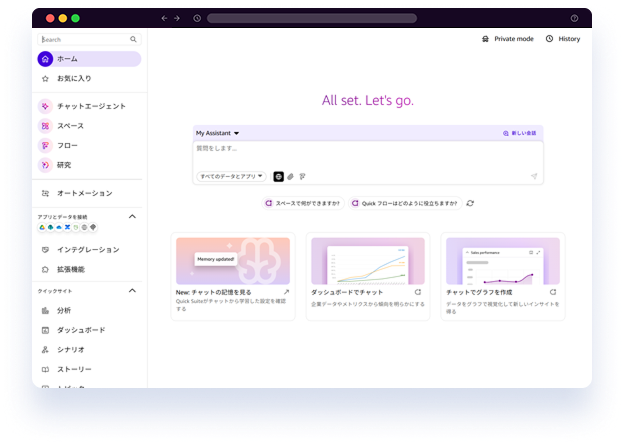The width and height of the screenshot is (624, 444).
Task: Collapse the クイックサイト section
Action: click(x=132, y=290)
